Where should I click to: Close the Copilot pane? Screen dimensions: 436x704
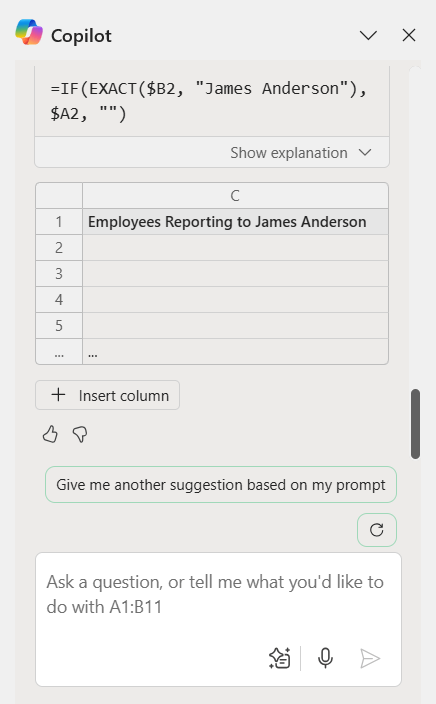(409, 35)
